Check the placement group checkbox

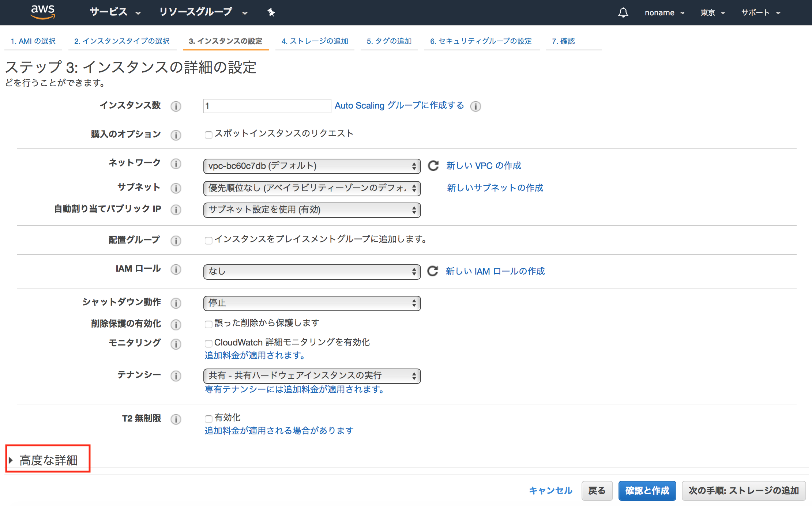[x=208, y=241]
